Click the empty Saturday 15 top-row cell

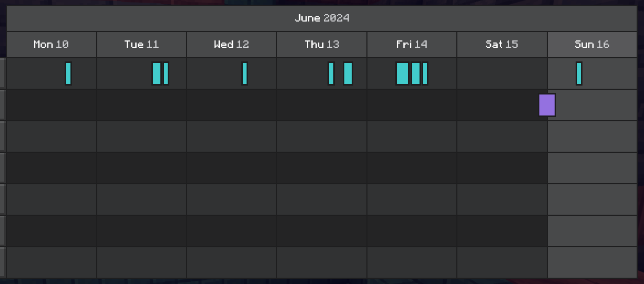pos(502,73)
